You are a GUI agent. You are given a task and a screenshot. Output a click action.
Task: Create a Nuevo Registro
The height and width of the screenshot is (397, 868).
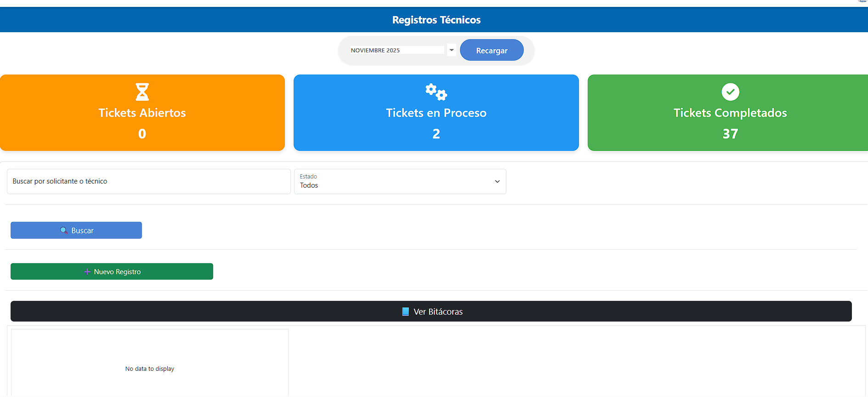click(112, 271)
